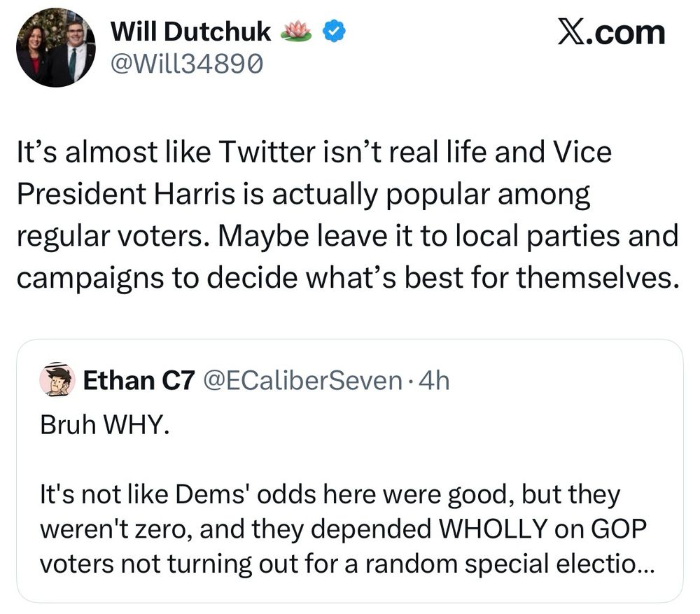The width and height of the screenshot is (700, 614).
Task: Open the @ECaliberSeven handle
Action: pyautogui.click(x=302, y=381)
